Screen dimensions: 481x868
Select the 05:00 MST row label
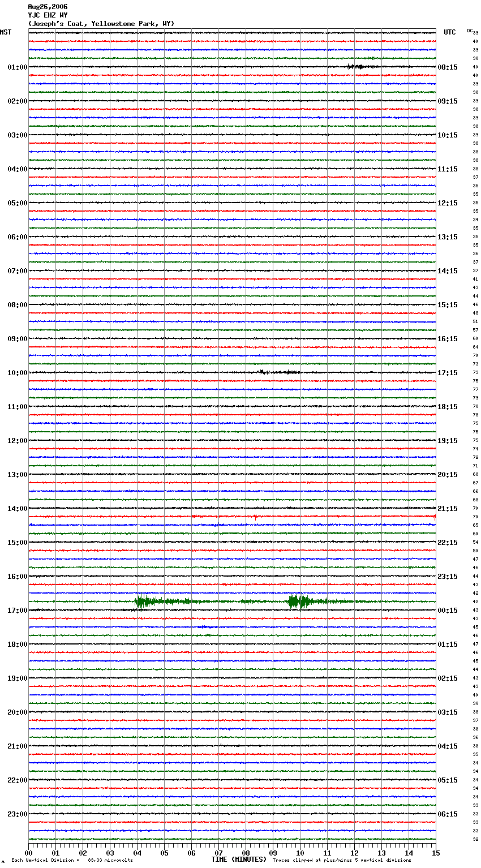[x=18, y=203]
